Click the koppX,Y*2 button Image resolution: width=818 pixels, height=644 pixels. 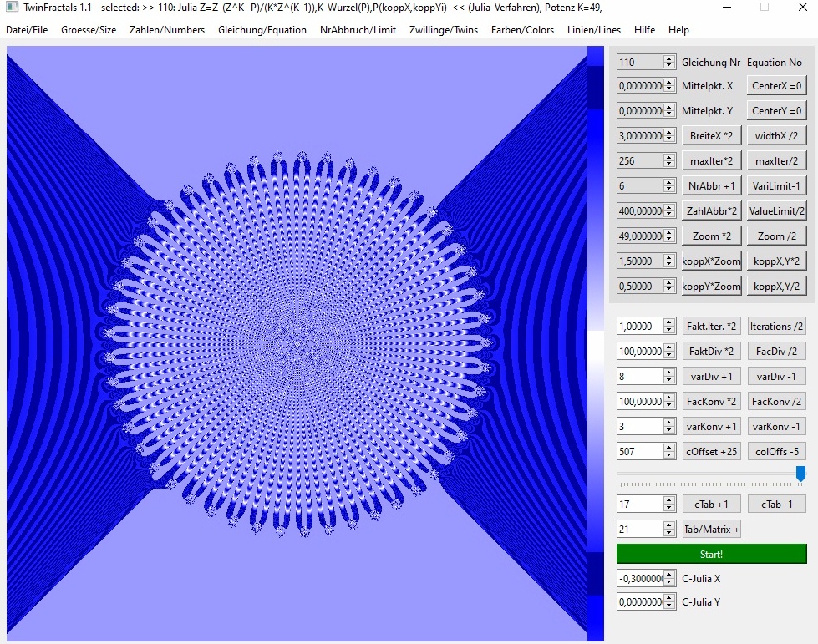[x=777, y=261]
